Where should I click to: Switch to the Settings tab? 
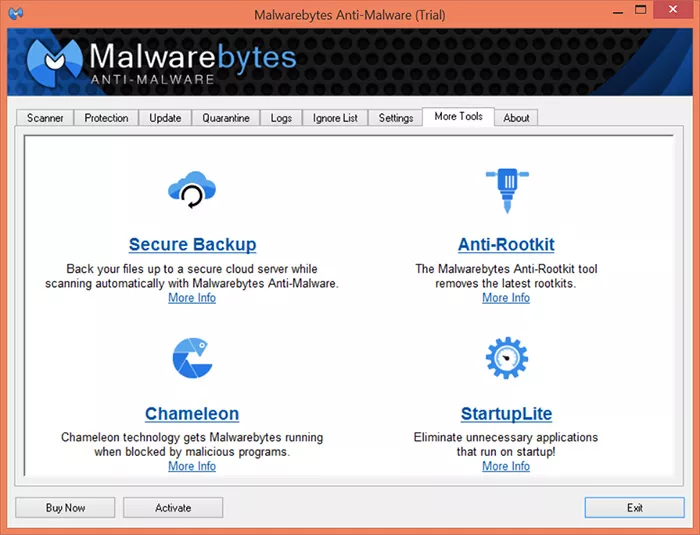pos(396,118)
